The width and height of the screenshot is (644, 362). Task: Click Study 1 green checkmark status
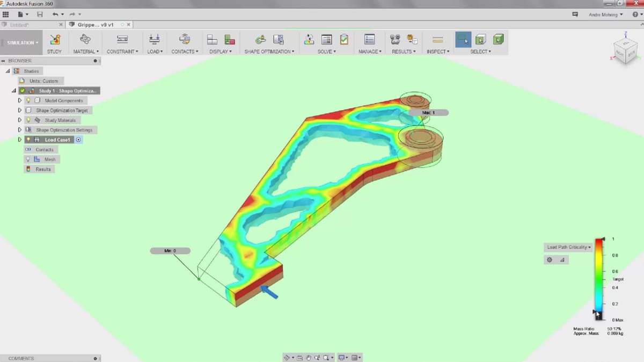pos(23,91)
